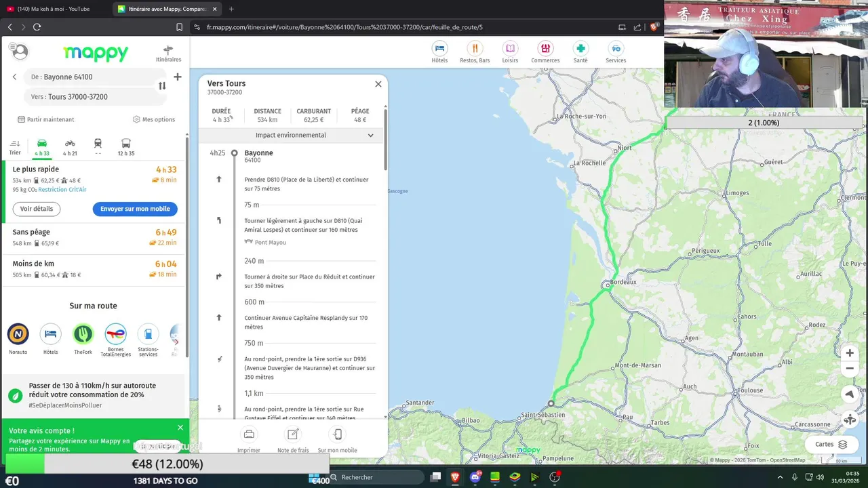Image resolution: width=868 pixels, height=488 pixels.
Task: Open Discord from the taskbar
Action: [475, 477]
